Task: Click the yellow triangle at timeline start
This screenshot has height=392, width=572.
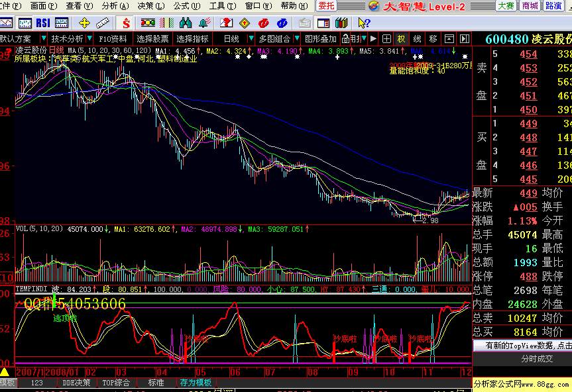Action: point(5,372)
